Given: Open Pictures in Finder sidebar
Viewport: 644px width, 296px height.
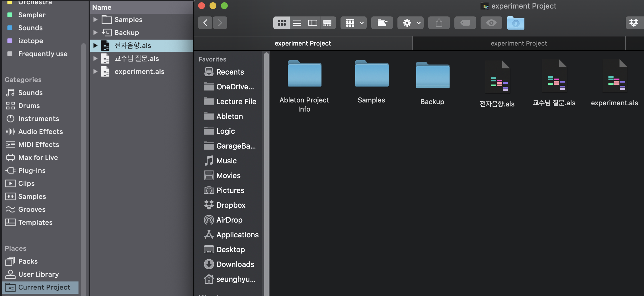Looking at the screenshot, I should pyautogui.click(x=224, y=190).
